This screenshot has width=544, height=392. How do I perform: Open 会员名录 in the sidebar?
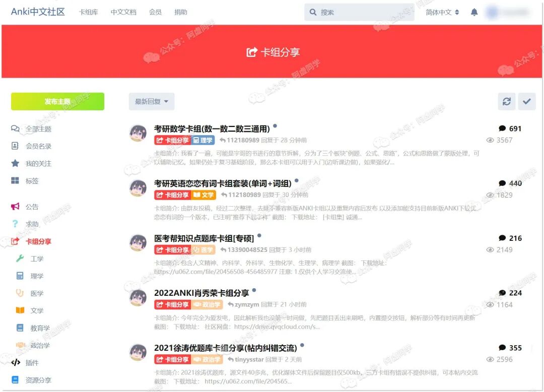coord(38,146)
